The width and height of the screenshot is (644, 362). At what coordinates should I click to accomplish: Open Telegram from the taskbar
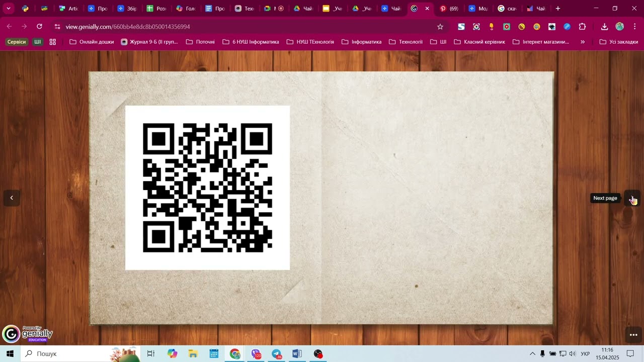[x=277, y=354]
